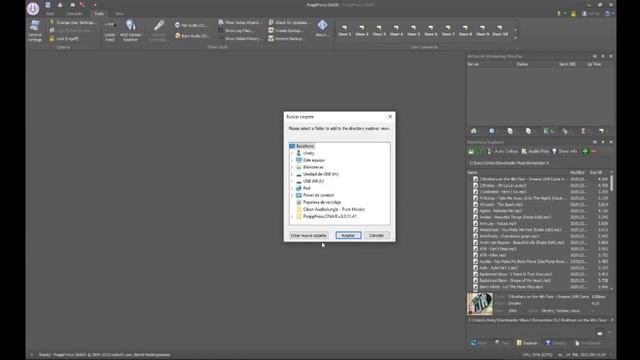Screen dimensions: 640x360
Task: Switch to the View ribbon tab
Action: (119, 13)
